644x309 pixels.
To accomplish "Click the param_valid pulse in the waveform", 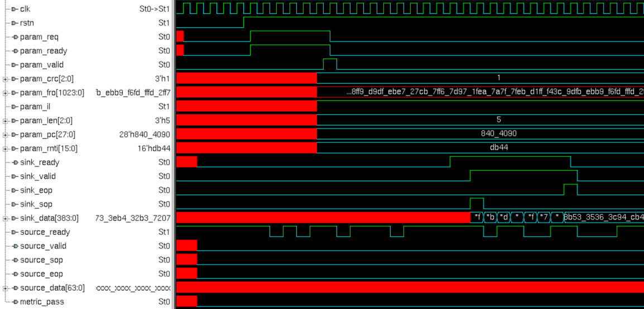I will click(x=330, y=64).
